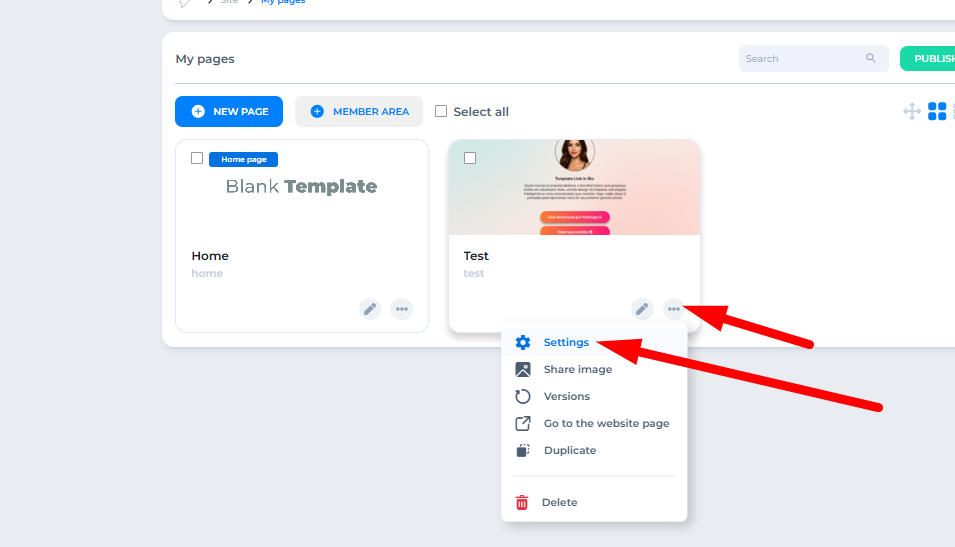The image size is (955, 547).
Task: Click the MEMBER AREA button
Action: click(x=359, y=112)
